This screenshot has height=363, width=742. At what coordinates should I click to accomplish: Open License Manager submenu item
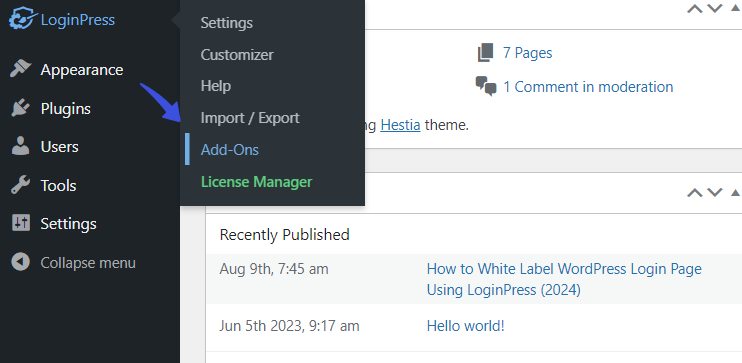256,182
